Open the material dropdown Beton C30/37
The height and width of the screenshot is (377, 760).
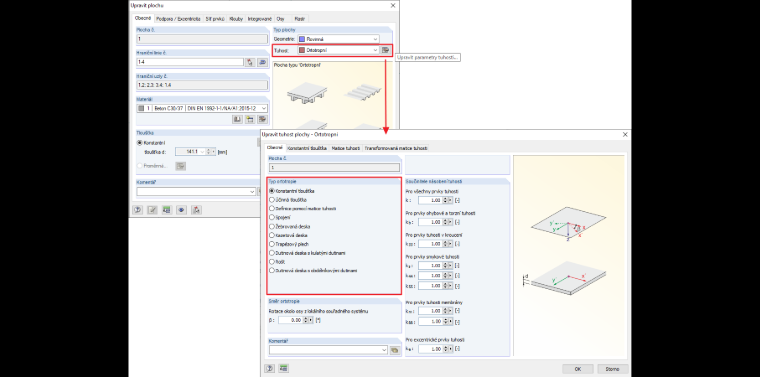[202, 109]
